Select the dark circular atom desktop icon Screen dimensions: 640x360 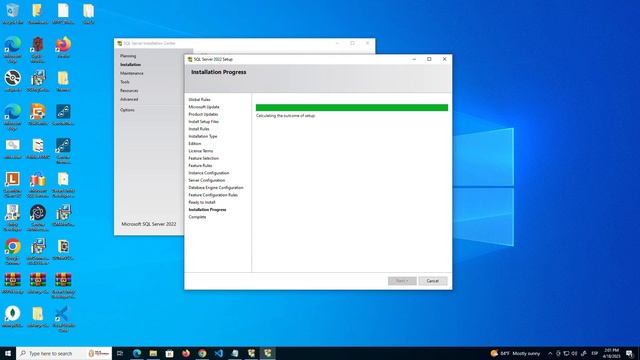point(38,217)
